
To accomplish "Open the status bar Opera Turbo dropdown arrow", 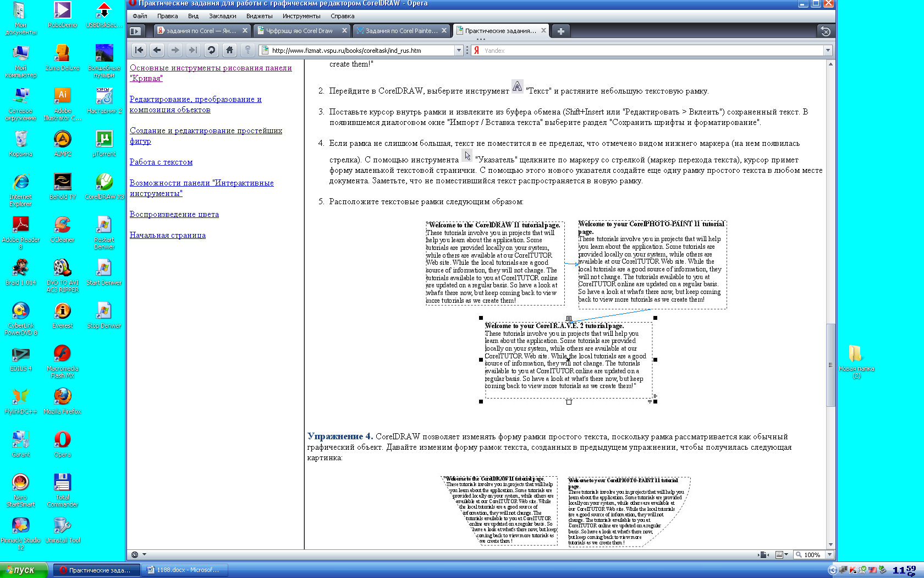I will (144, 554).
